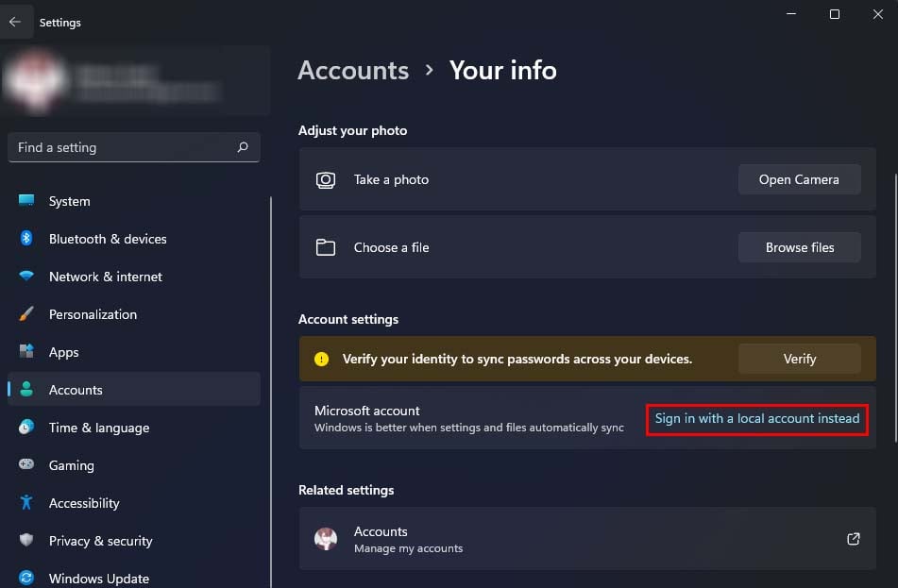Open the System settings category
The height and width of the screenshot is (588, 898).
[x=134, y=201]
